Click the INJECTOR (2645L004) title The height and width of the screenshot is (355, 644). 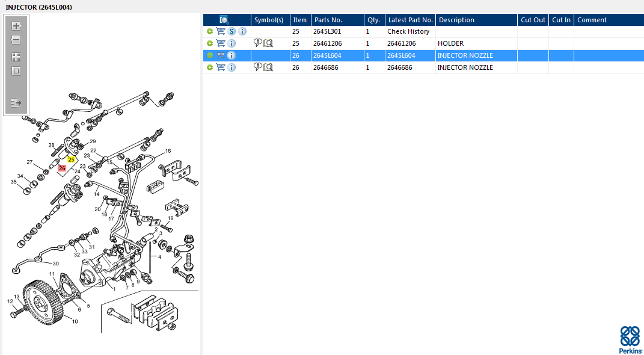coord(38,7)
